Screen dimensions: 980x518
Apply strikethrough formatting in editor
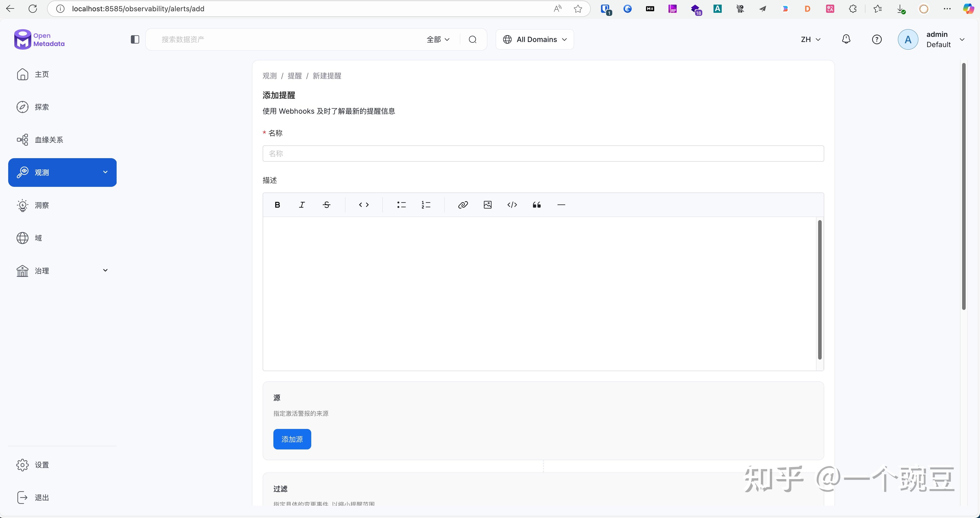(326, 205)
